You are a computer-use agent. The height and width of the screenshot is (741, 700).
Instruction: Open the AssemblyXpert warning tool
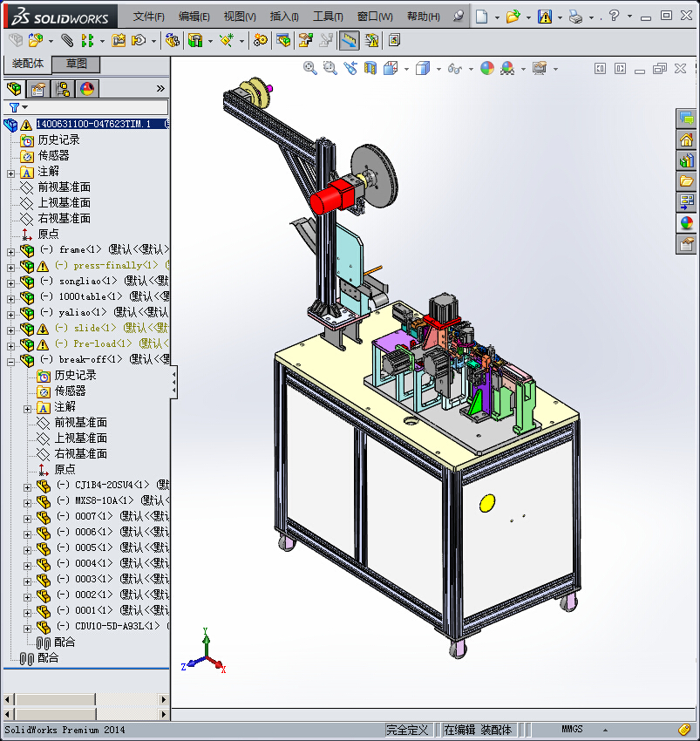pyautogui.click(x=371, y=41)
